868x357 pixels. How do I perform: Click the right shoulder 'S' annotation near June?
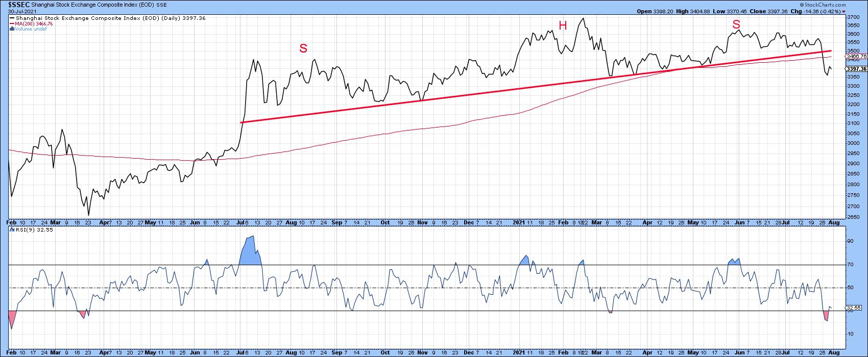[x=736, y=24]
